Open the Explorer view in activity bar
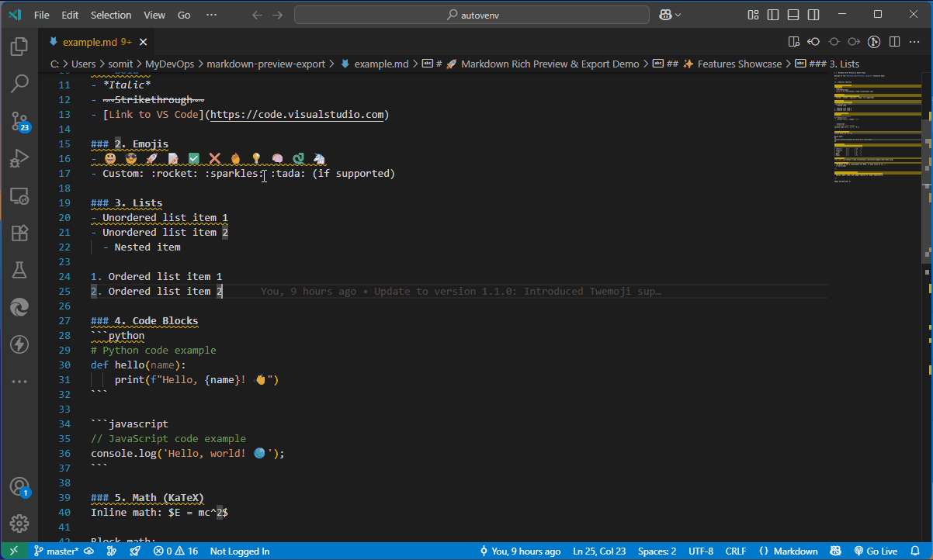The height and width of the screenshot is (560, 933). pyautogui.click(x=19, y=47)
